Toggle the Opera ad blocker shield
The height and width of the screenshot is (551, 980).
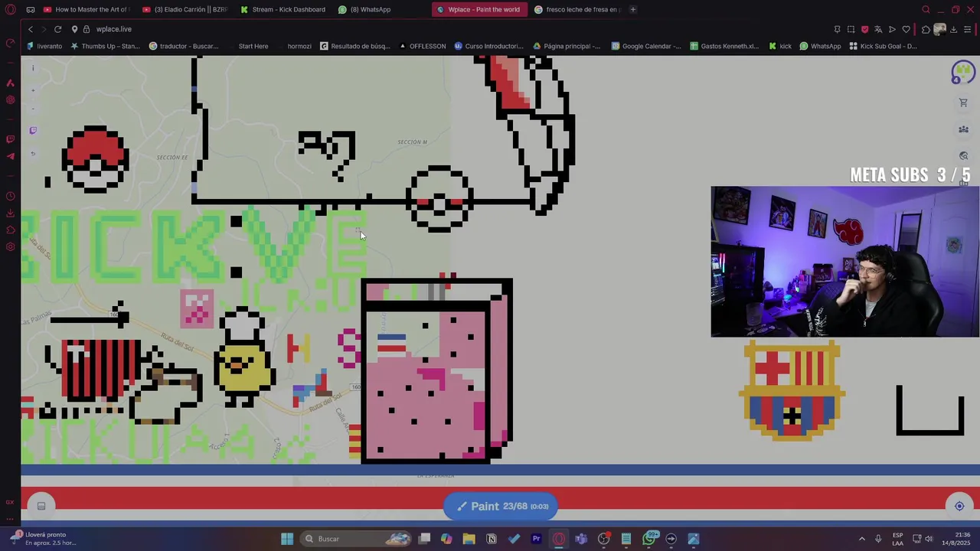[x=864, y=29]
